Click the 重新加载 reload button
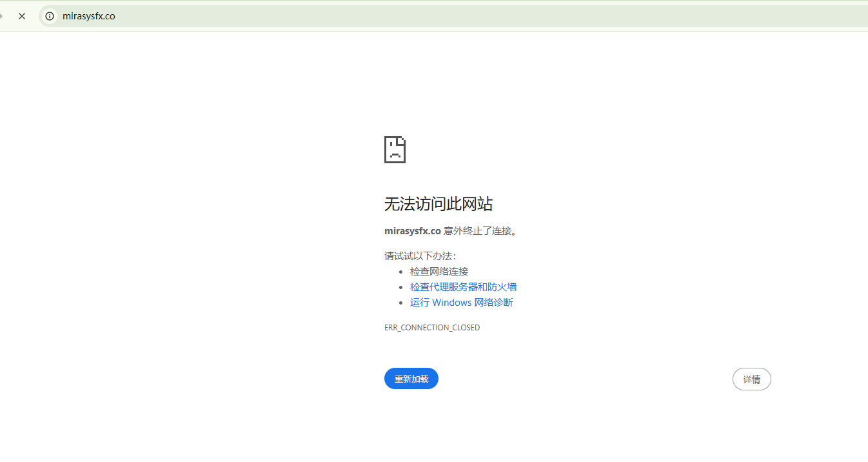The height and width of the screenshot is (462, 868). (411, 379)
